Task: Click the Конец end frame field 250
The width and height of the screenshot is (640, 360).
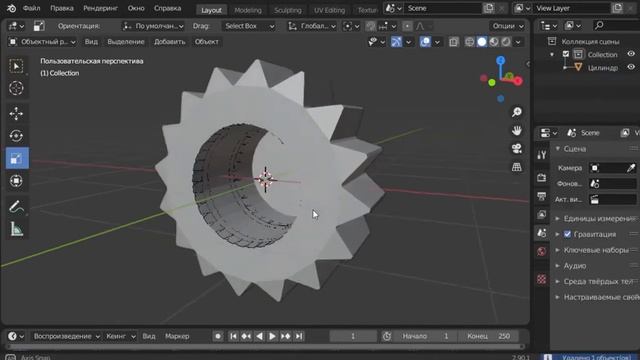Action: [489, 336]
